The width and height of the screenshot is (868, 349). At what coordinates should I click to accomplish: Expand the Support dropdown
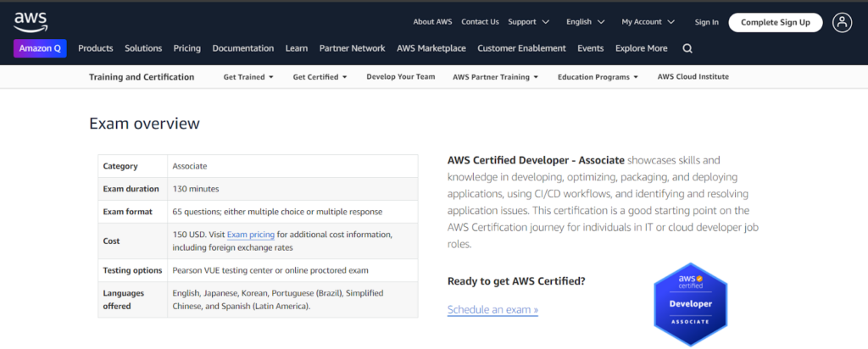529,22
